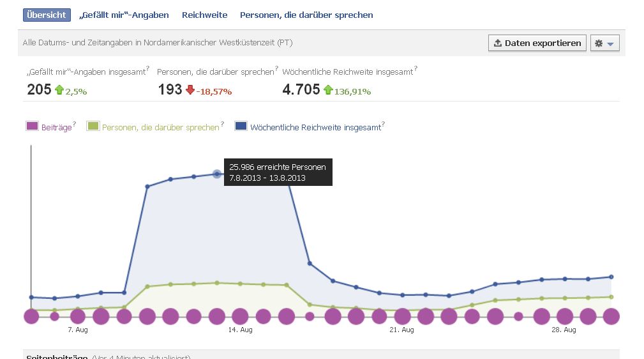Select the "Personen, die darüber sprechen" top tab
The image size is (644, 359).
(306, 15)
